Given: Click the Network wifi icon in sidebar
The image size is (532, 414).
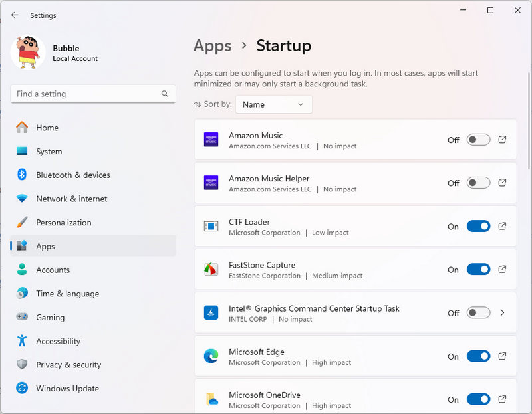Looking at the screenshot, I should tap(22, 198).
